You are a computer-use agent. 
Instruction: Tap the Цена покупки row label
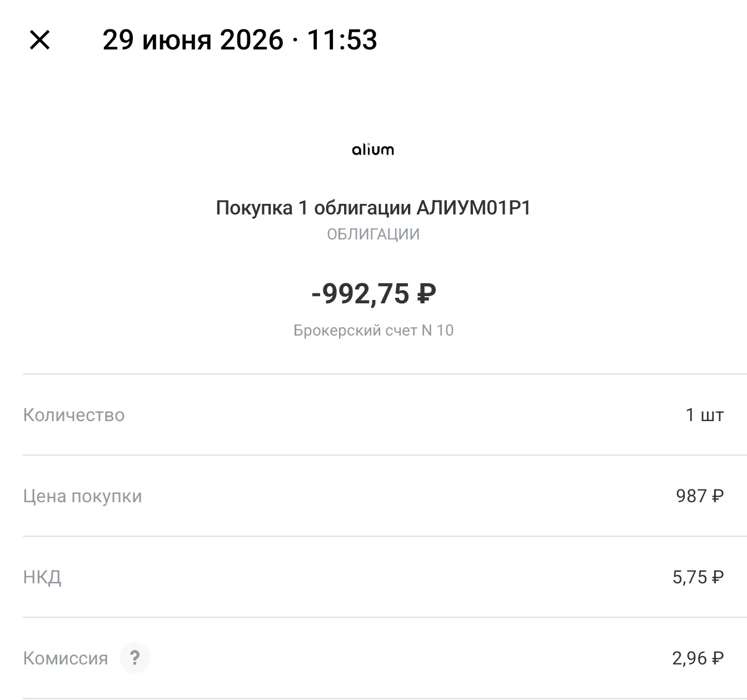pyautogui.click(x=82, y=496)
